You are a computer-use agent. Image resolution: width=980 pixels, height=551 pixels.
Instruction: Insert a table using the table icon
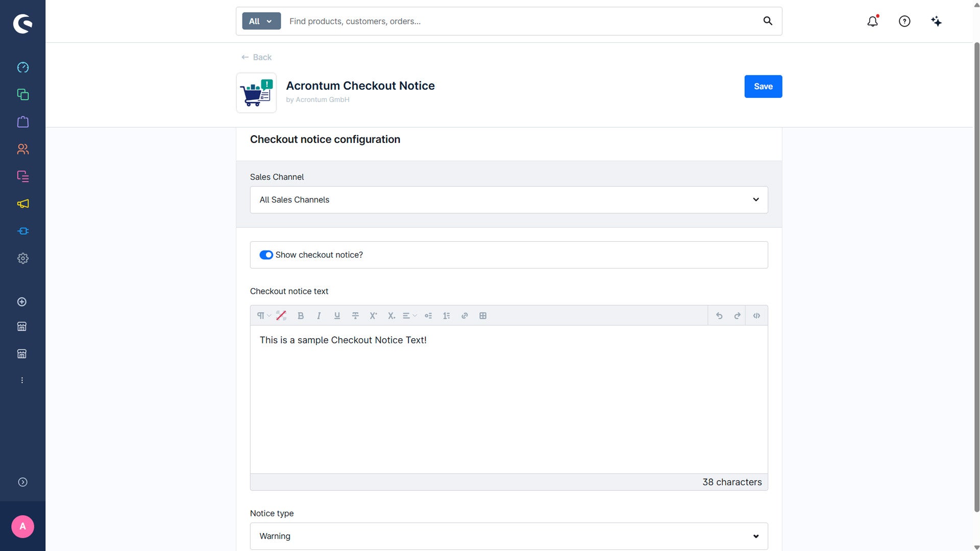point(483,316)
